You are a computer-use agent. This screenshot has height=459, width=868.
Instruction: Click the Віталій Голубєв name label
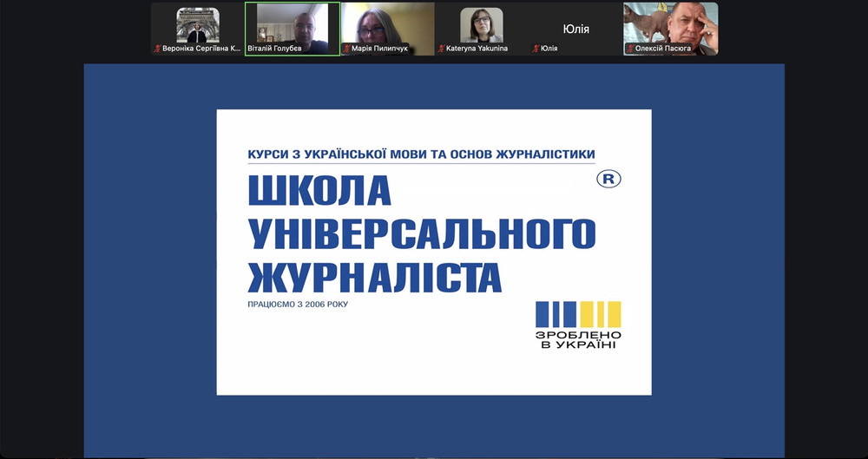(275, 49)
